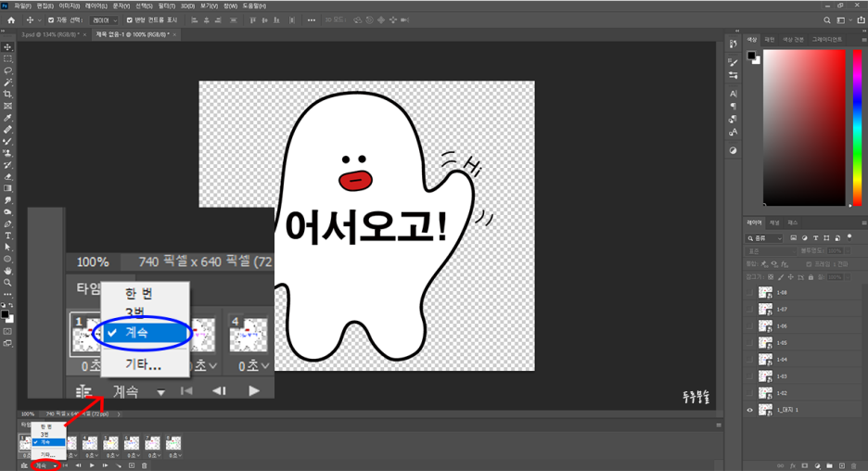
Task: Toggle the 변형 컨트롤 표시 checkbox
Action: point(129,19)
